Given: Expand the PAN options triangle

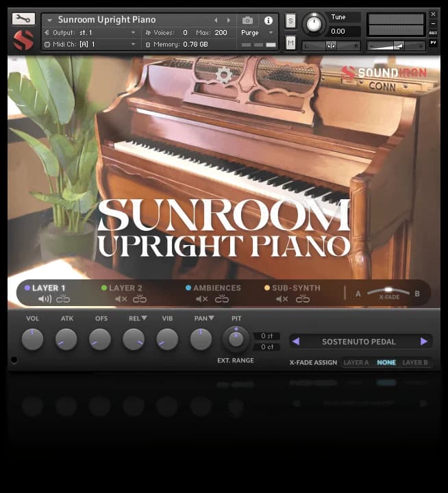Looking at the screenshot, I should pos(211,318).
